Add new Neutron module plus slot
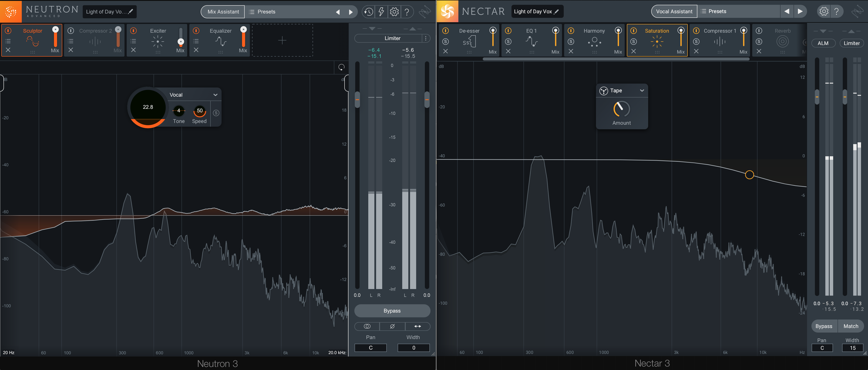This screenshot has width=868, height=370. [x=282, y=40]
